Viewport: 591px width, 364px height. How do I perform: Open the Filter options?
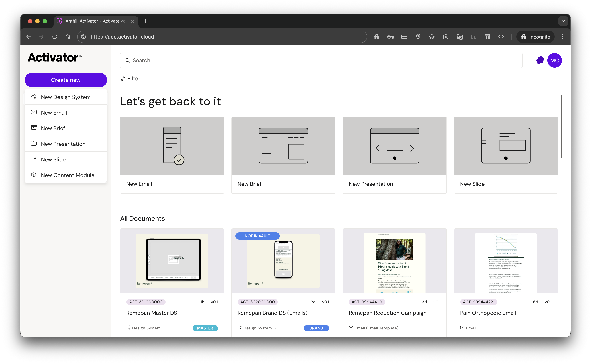pyautogui.click(x=130, y=79)
